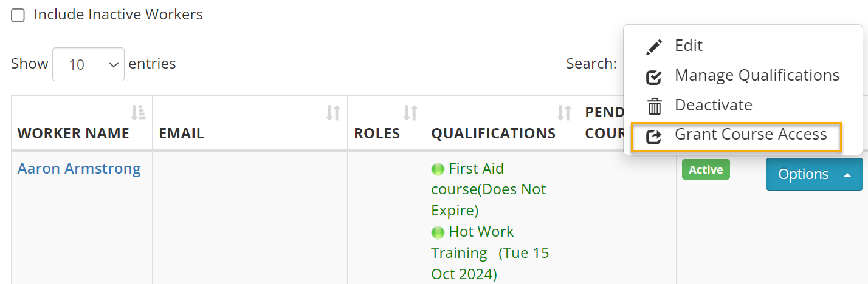Click the Worker Name column header
This screenshot has height=284, width=868.
pyautogui.click(x=73, y=134)
